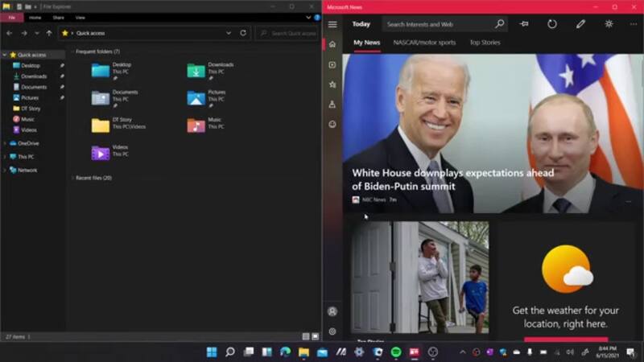Image resolution: width=644 pixels, height=362 pixels.
Task: Open the White House Biden-Putin summit headline
Action: (452, 179)
